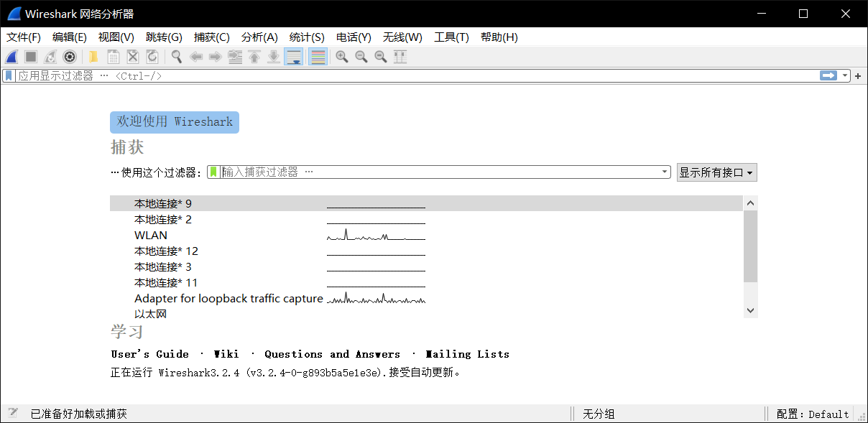Select interface 本地连接* 3

tap(426, 267)
